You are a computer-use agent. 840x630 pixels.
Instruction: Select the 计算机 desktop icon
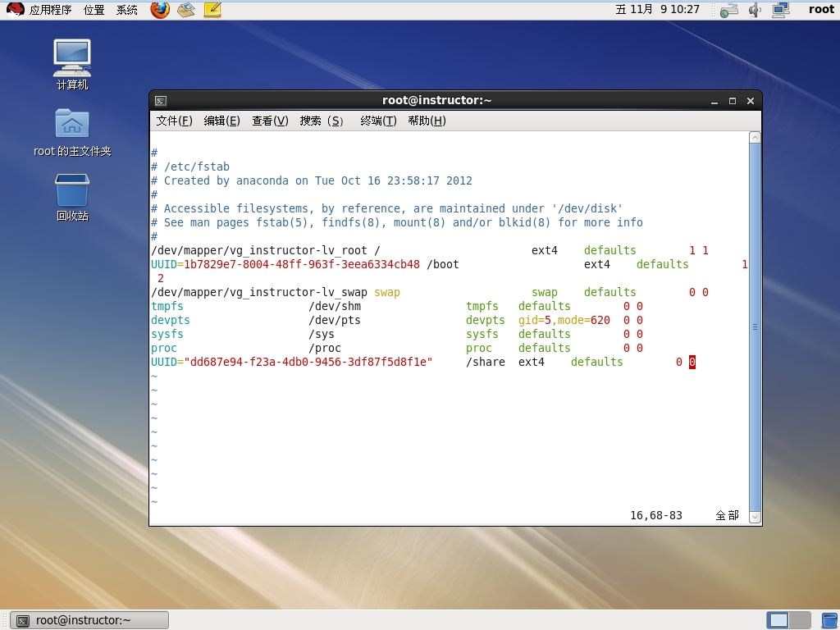coord(72,64)
